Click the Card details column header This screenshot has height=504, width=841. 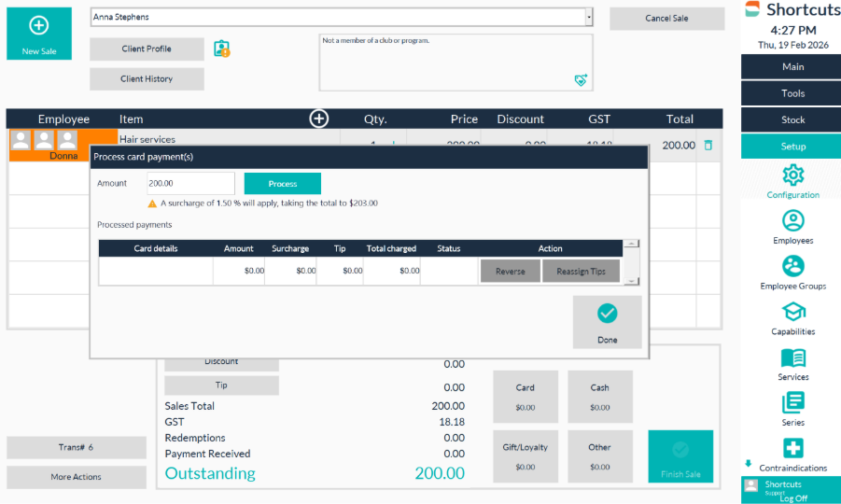click(156, 249)
